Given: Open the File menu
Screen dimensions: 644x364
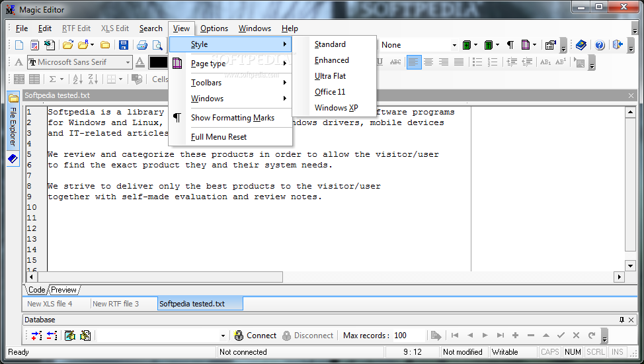Looking at the screenshot, I should click(x=22, y=28).
